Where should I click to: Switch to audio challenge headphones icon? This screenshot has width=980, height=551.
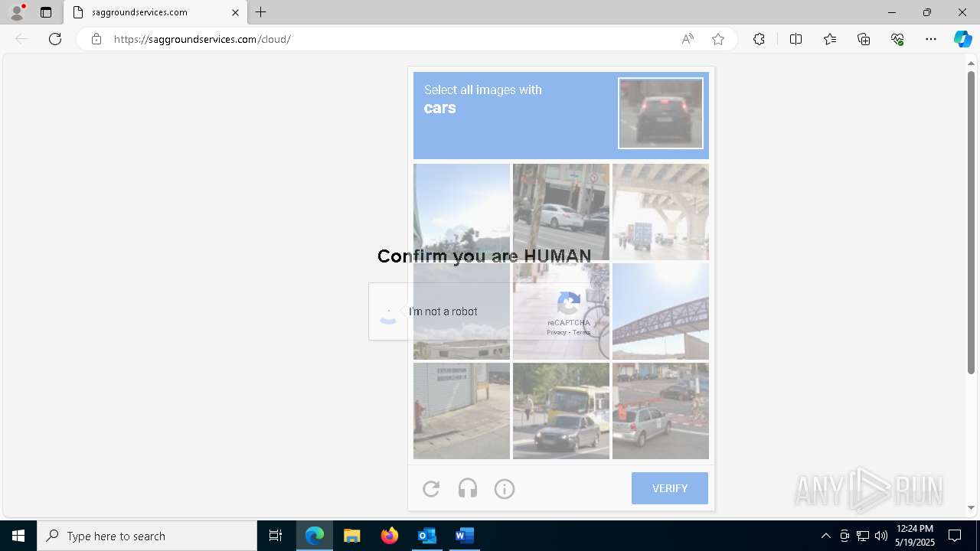(x=468, y=488)
